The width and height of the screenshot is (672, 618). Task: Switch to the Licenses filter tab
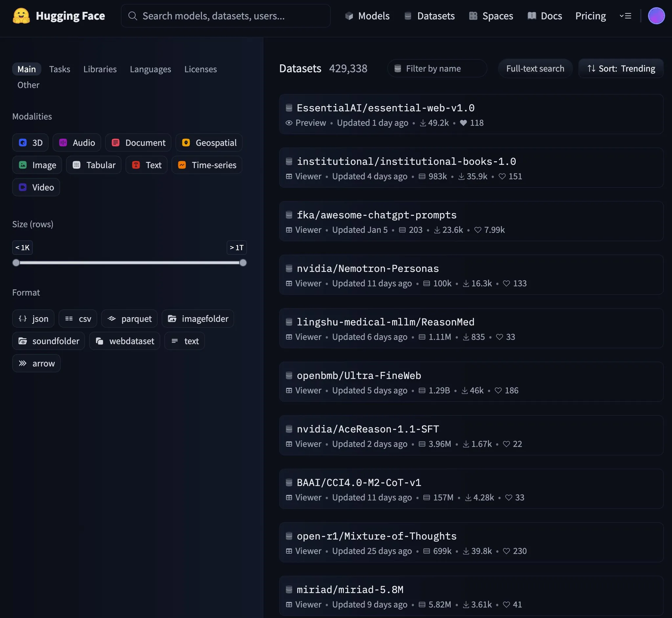pyautogui.click(x=201, y=69)
